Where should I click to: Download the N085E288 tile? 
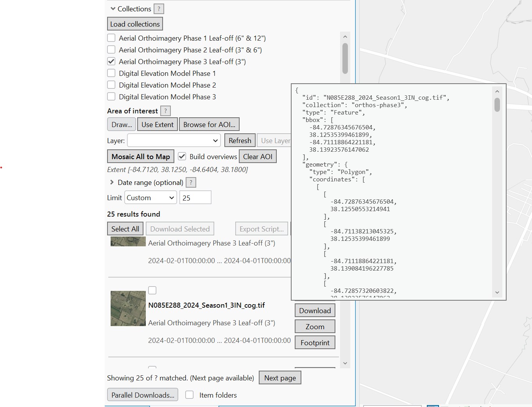(315, 310)
